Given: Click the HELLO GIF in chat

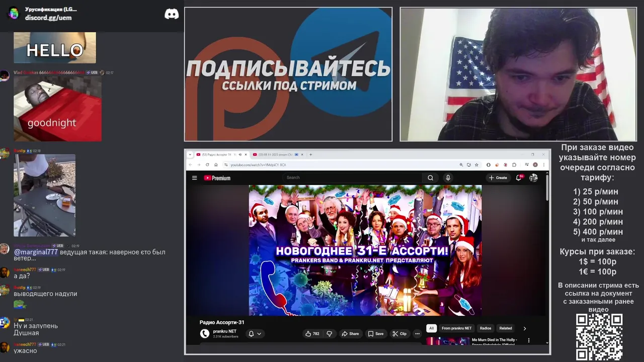Looking at the screenshot, I should point(54,48).
